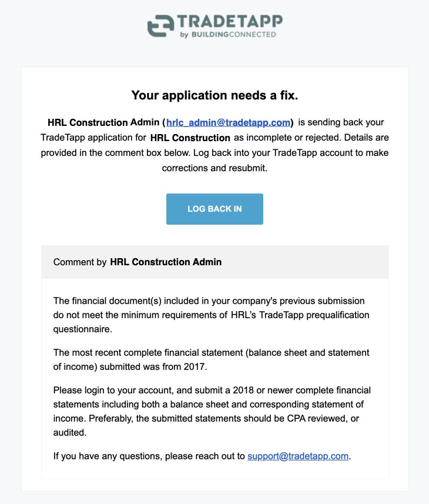Open the hrlc_admin@tradetapp.com email link
The image size is (429, 504).
click(229, 123)
